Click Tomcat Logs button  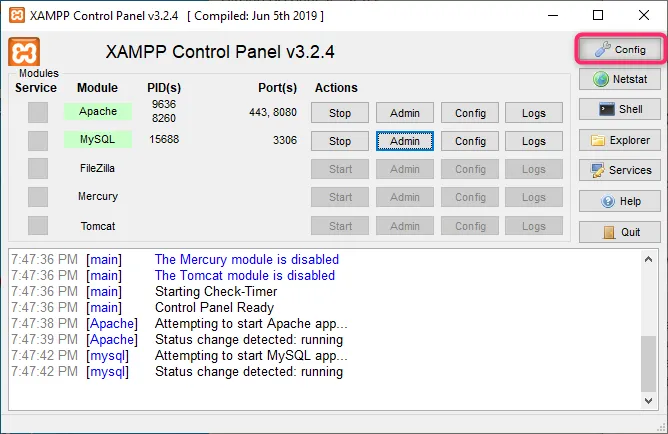pos(534,226)
